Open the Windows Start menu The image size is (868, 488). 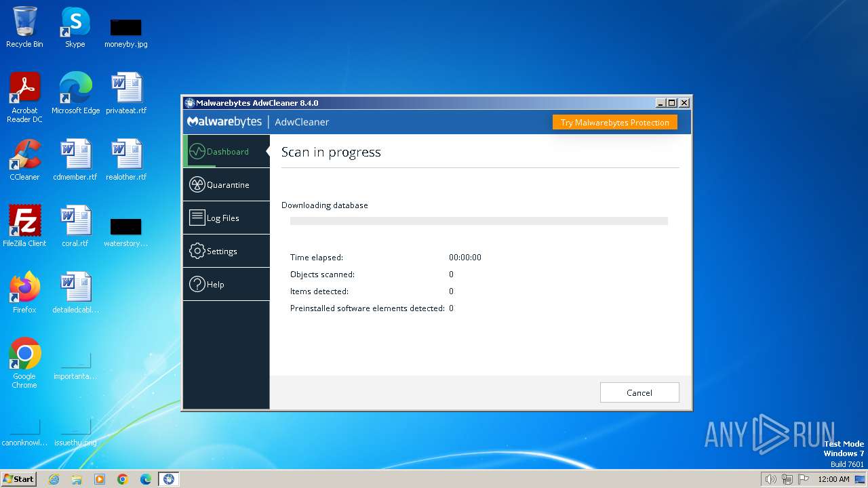point(18,479)
